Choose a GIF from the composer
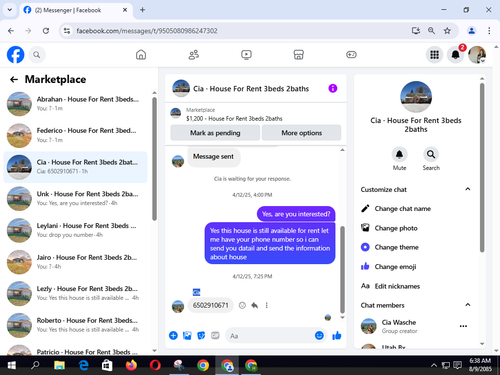Image resolution: width=500 pixels, height=375 pixels. click(215, 335)
